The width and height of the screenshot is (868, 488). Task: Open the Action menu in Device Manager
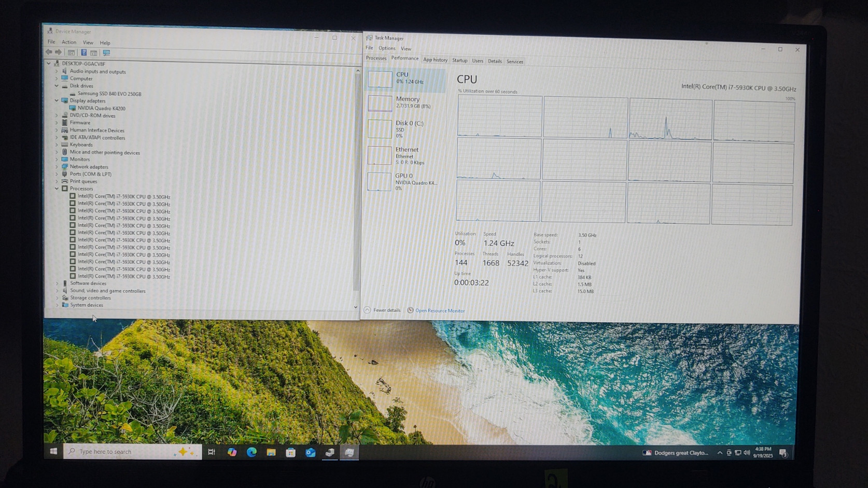pyautogui.click(x=69, y=42)
